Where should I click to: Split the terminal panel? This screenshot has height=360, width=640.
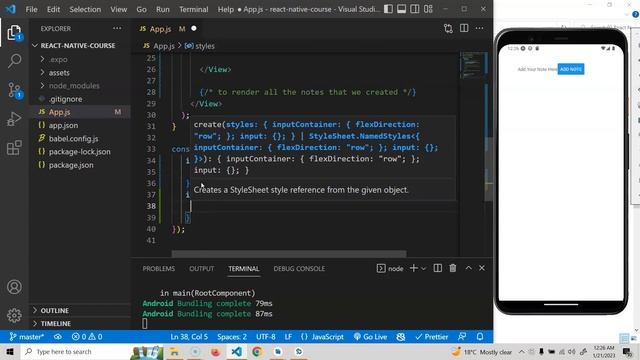(438, 268)
